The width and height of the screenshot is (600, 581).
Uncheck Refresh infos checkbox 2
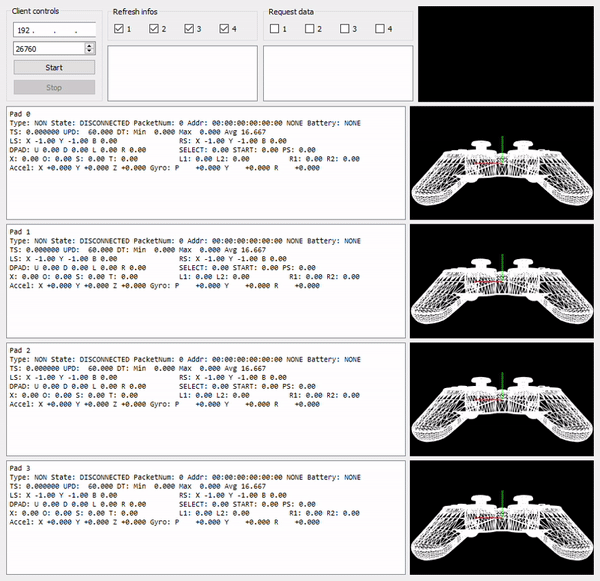(154, 28)
